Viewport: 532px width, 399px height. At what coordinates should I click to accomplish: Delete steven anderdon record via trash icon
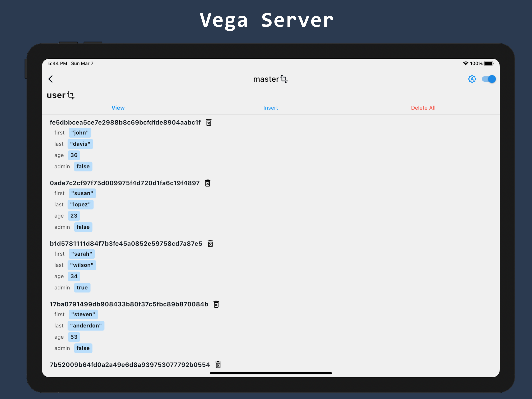pos(216,305)
